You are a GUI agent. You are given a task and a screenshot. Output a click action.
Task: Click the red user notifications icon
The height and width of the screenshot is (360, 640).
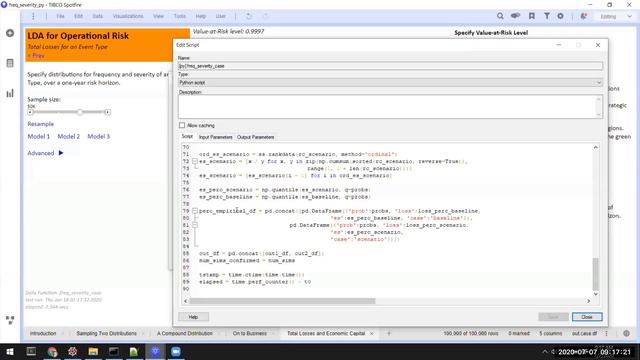pyautogui.click(x=584, y=16)
